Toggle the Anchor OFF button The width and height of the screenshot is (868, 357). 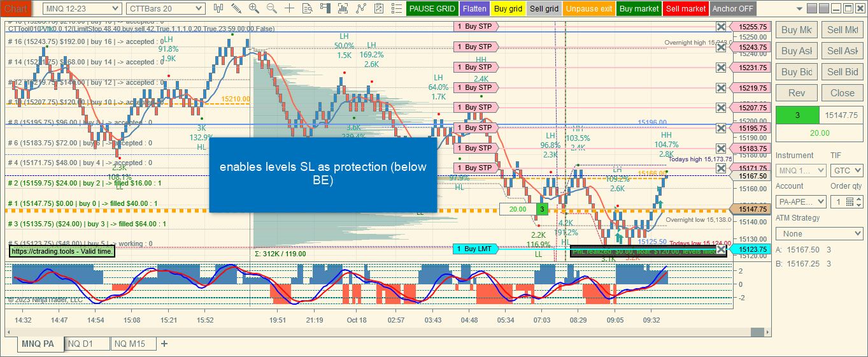click(732, 9)
